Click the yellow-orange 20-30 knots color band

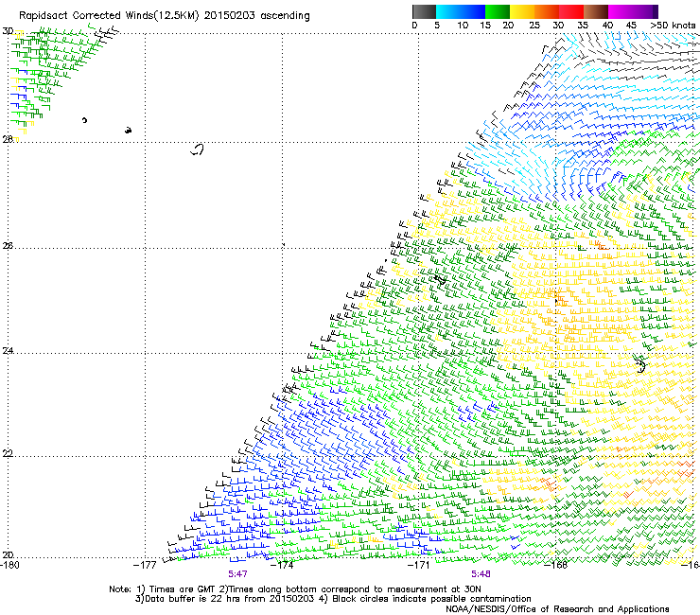pos(534,11)
